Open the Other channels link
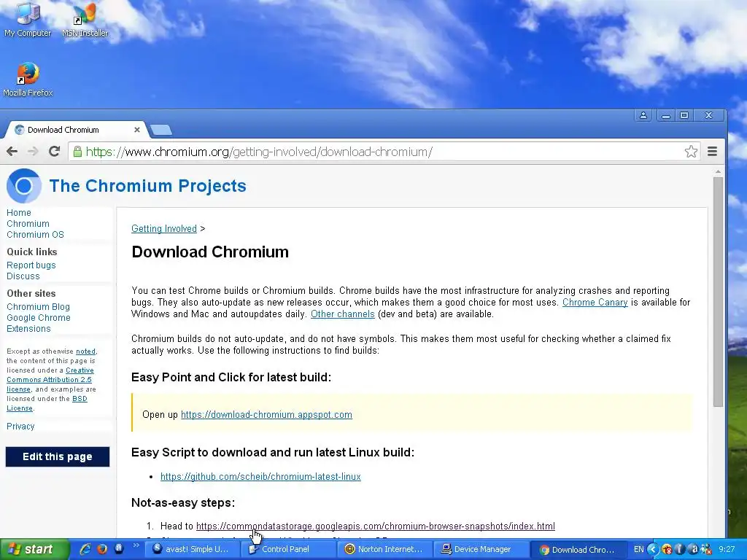The height and width of the screenshot is (560, 747). (343, 314)
